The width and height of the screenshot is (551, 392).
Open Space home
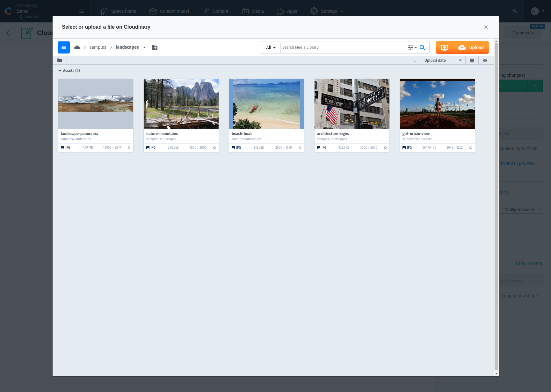pos(118,11)
